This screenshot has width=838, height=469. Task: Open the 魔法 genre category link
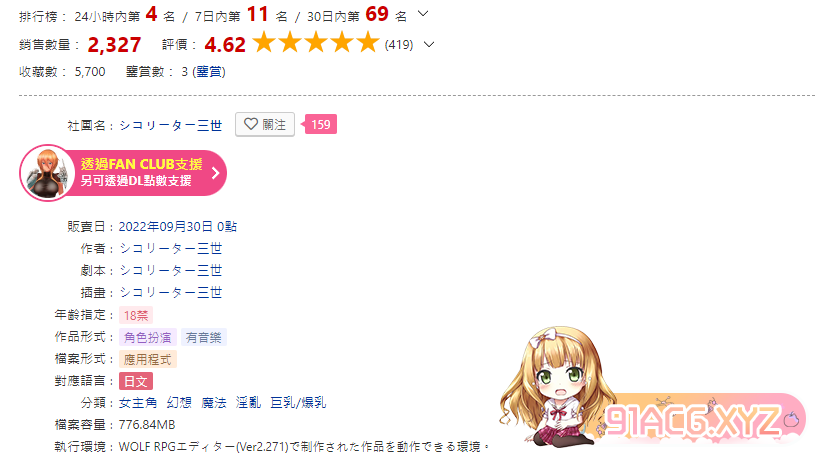[x=214, y=402]
